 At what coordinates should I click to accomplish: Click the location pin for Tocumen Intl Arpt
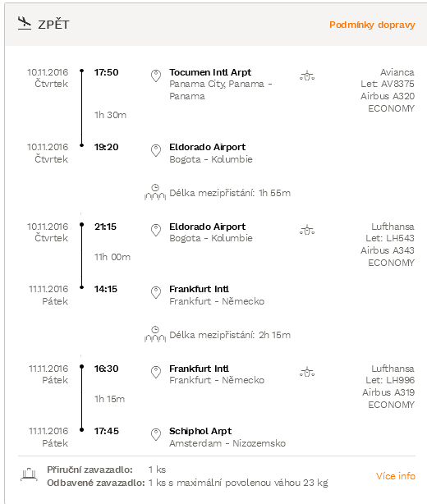(156, 76)
